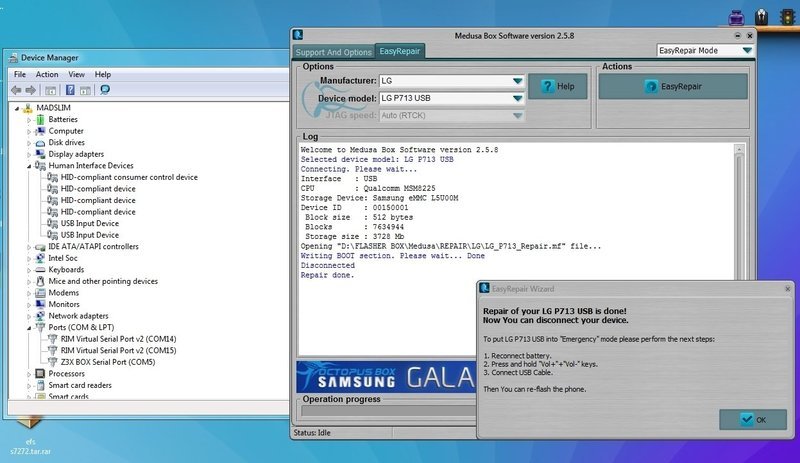Image resolution: width=800 pixels, height=463 pixels.
Task: Click the EasyRepair action button
Action: point(673,86)
